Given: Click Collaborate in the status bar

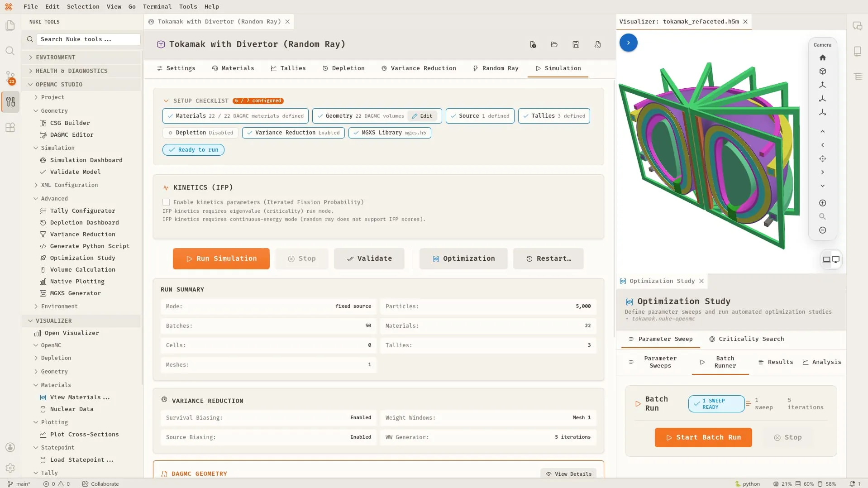Looking at the screenshot, I should (100, 484).
